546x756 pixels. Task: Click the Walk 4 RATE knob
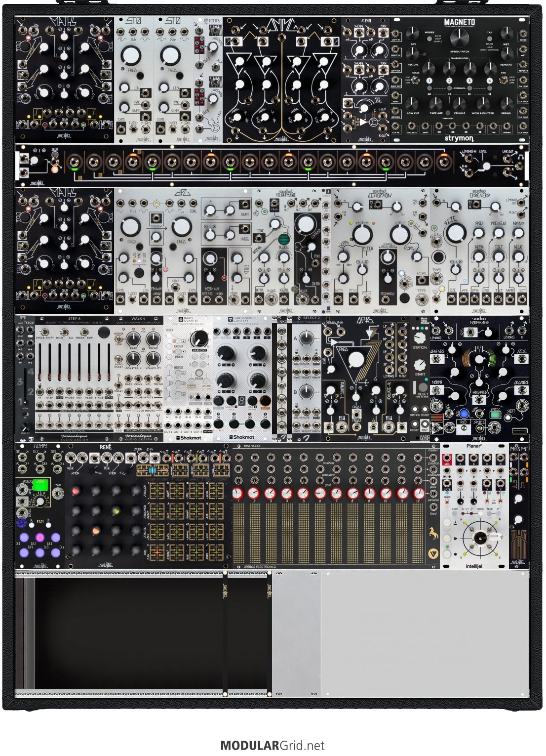[x=134, y=339]
